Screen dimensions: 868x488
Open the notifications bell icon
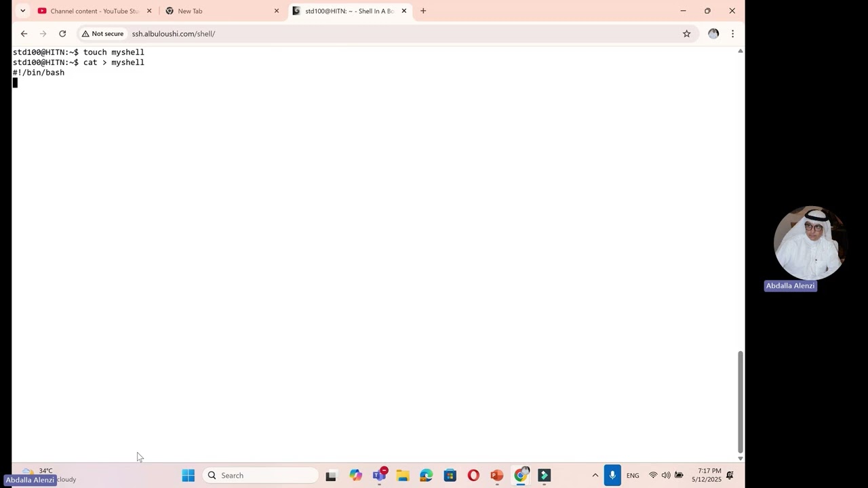click(730, 475)
